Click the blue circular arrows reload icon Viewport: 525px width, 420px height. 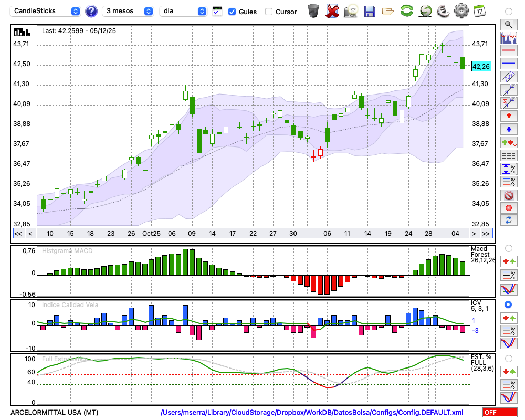tap(509, 220)
